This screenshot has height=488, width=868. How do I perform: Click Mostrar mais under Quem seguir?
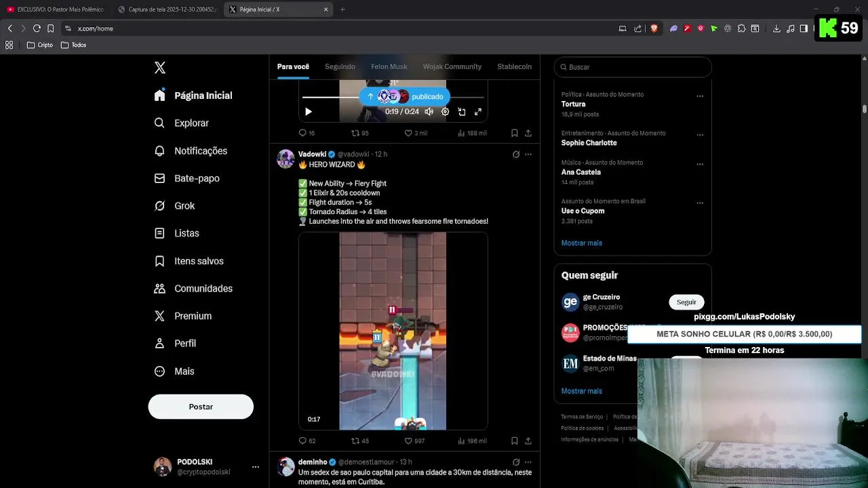(582, 391)
